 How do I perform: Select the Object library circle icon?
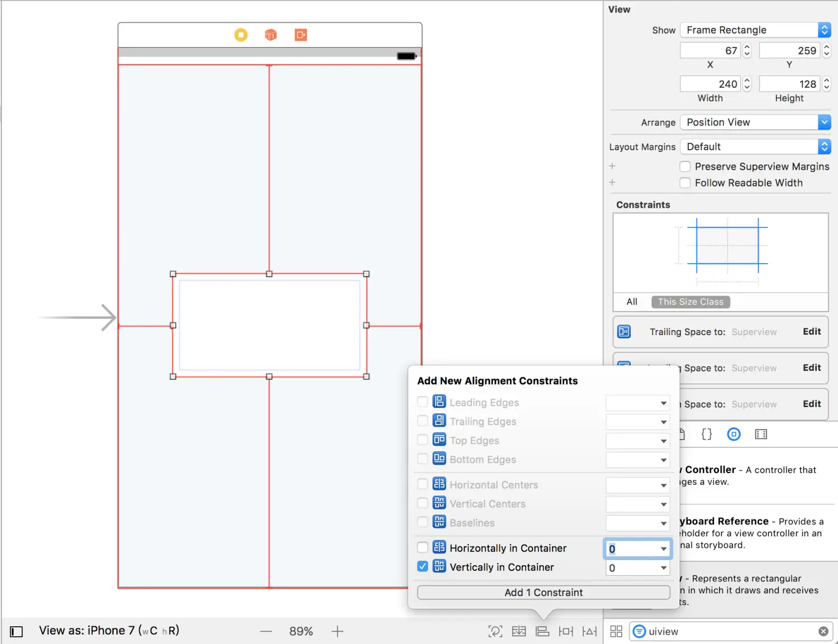coord(734,434)
